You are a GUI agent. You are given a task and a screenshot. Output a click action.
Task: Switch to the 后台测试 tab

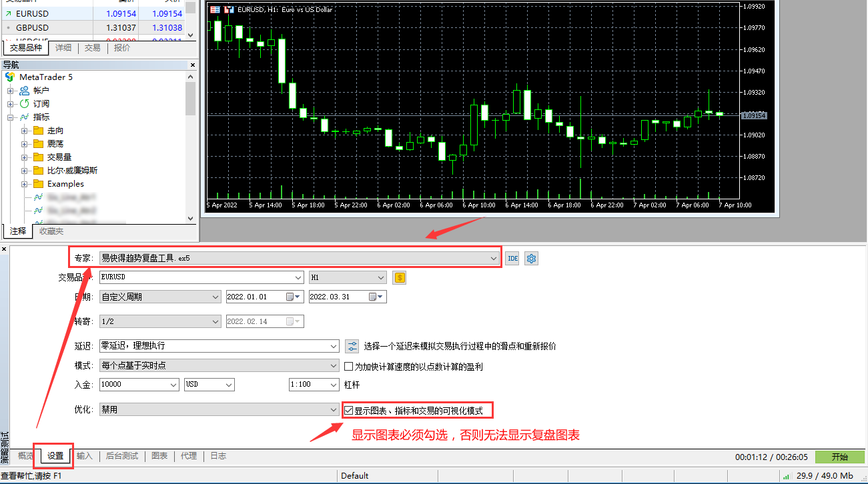[x=122, y=456]
